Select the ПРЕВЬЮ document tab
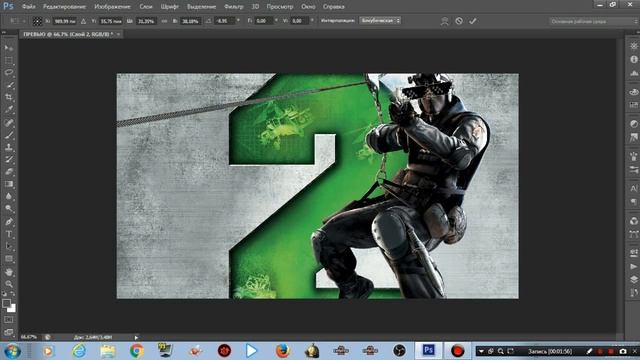 [68, 34]
